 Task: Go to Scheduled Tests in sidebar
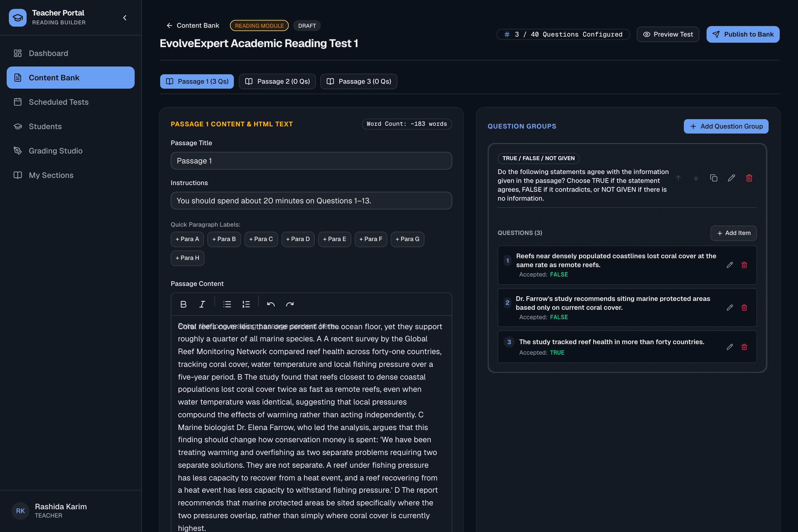pos(71,102)
